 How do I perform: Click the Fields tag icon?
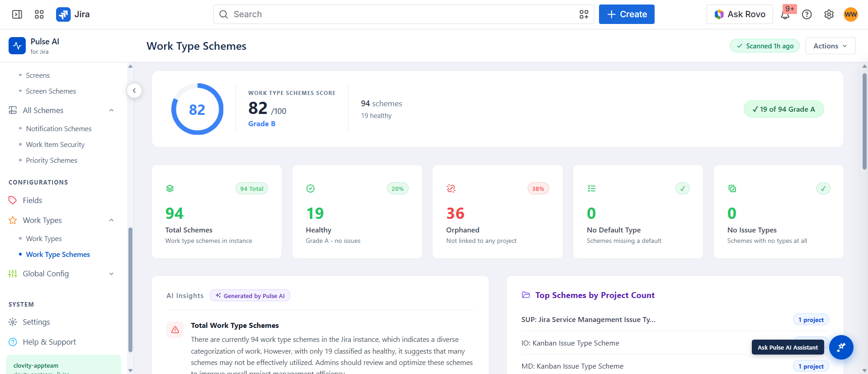click(x=13, y=200)
